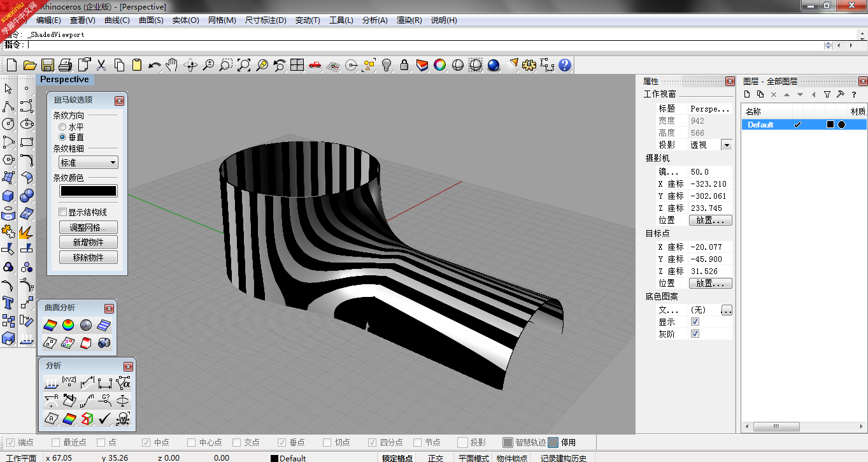Select the Zoom Window magnifier icon
Screen dimensions: 868x462
coord(225,65)
